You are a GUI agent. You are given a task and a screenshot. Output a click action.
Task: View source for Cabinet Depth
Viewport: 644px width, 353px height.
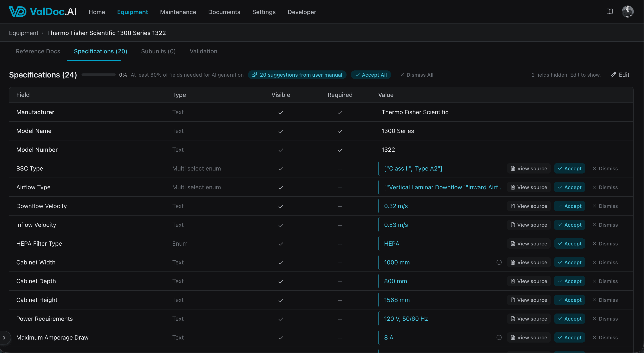[529, 281]
